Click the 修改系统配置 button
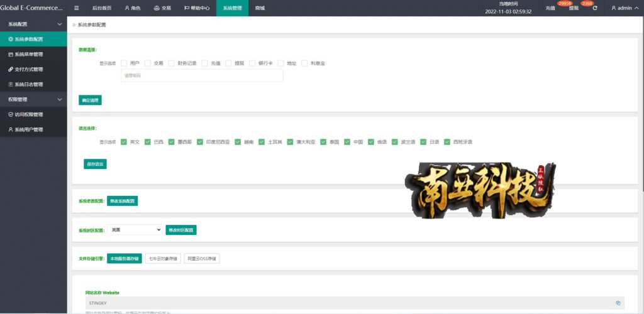The height and width of the screenshot is (314, 644). point(123,201)
